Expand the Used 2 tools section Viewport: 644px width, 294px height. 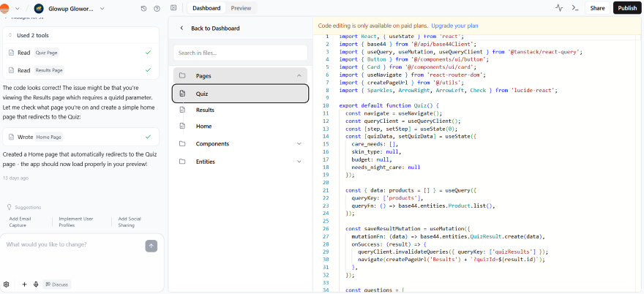pos(81,35)
